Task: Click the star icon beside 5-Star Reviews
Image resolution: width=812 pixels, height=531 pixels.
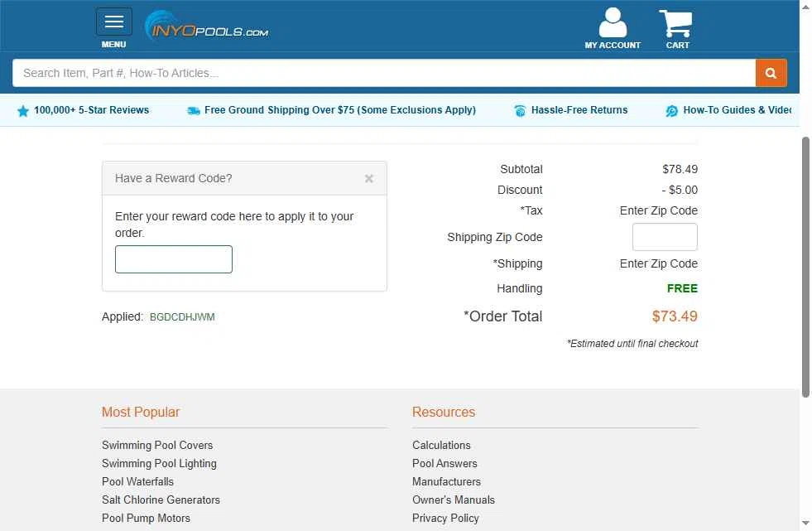Action: point(23,111)
